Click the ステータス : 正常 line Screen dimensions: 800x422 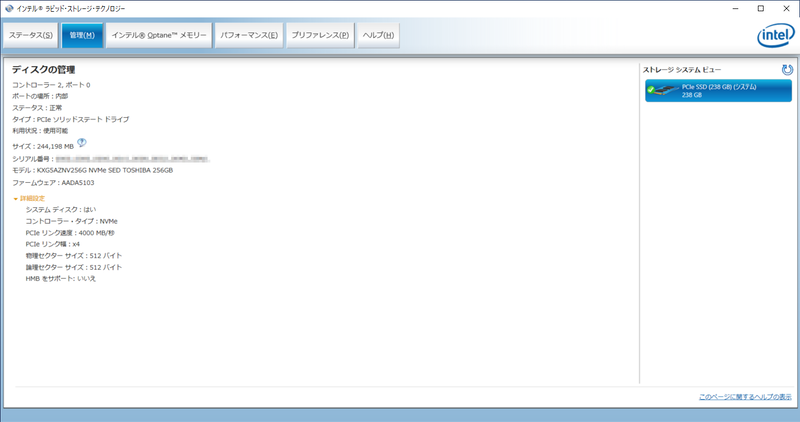pos(37,108)
